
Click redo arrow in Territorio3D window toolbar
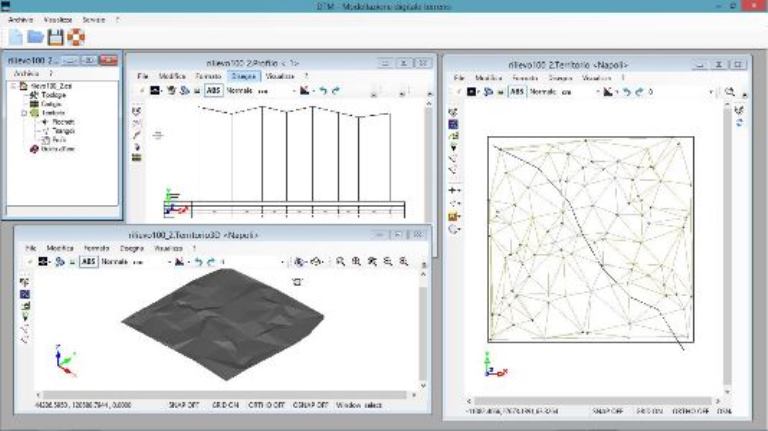tap(211, 261)
